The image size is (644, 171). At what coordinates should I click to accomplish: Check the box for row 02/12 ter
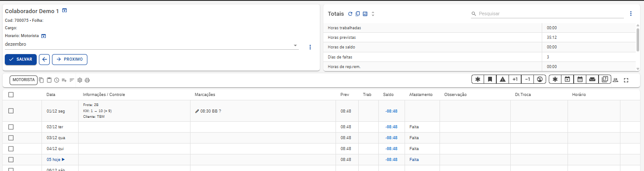pyautogui.click(x=11, y=127)
